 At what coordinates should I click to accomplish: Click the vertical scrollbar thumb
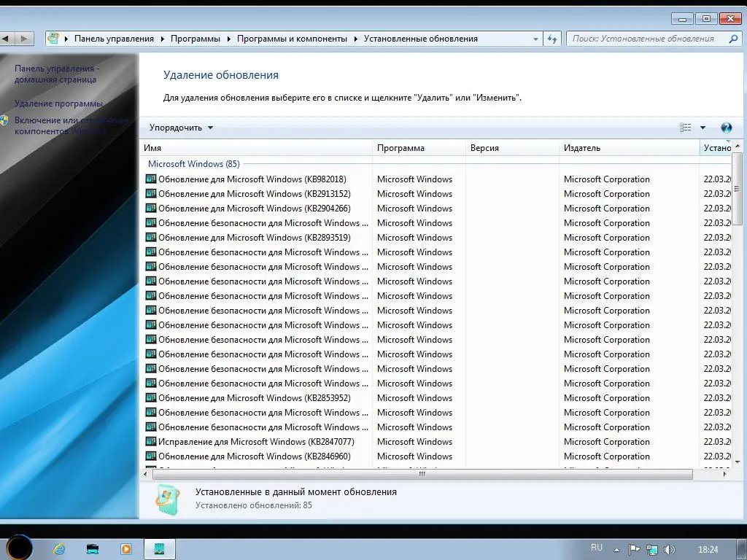tap(737, 189)
